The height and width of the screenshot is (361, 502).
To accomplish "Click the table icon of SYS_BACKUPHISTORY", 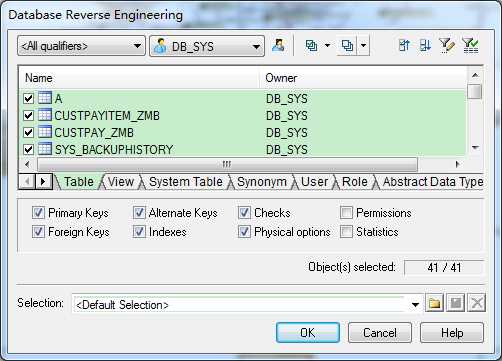I will [x=45, y=149].
